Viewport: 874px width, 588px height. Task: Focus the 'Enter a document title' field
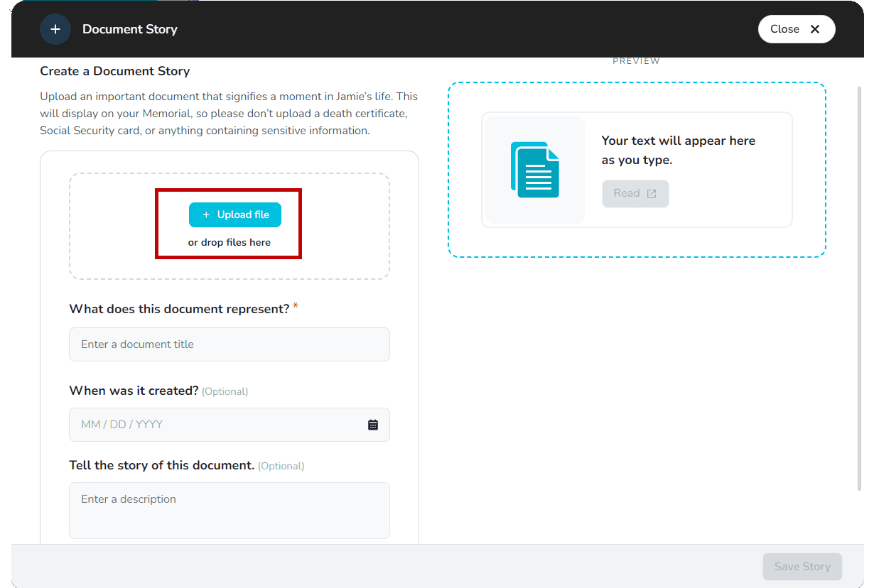(x=229, y=344)
